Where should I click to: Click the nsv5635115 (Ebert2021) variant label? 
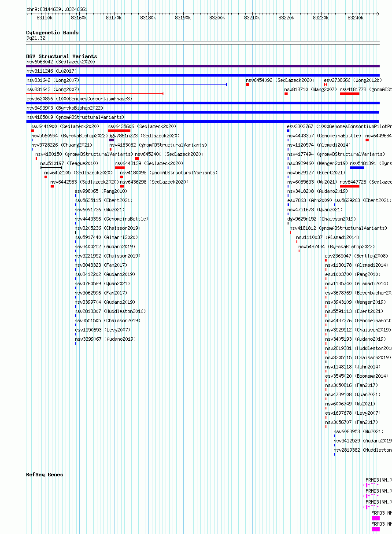pyautogui.click(x=104, y=201)
